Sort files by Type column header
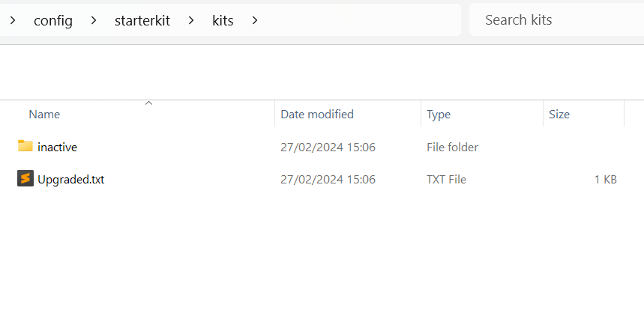The width and height of the screenshot is (644, 310). [439, 115]
